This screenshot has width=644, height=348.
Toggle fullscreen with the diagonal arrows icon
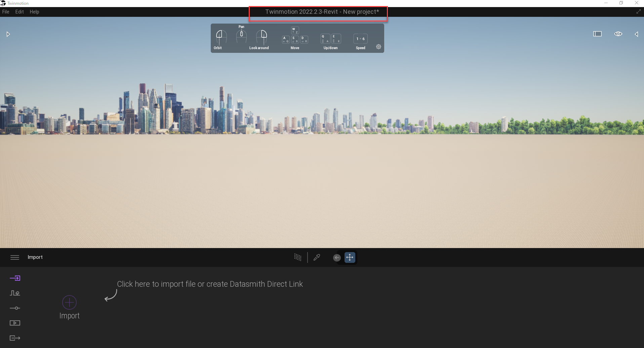(x=638, y=11)
